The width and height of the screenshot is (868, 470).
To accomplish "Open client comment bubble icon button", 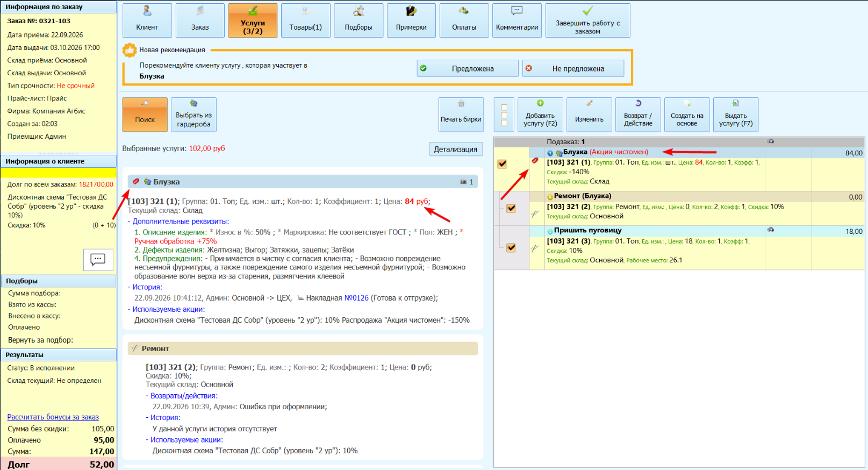I will (98, 260).
